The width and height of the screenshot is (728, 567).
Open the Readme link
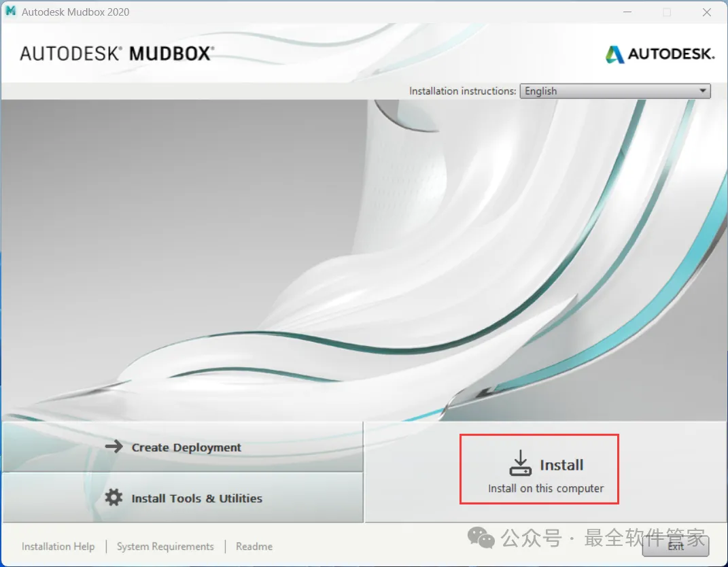click(254, 547)
